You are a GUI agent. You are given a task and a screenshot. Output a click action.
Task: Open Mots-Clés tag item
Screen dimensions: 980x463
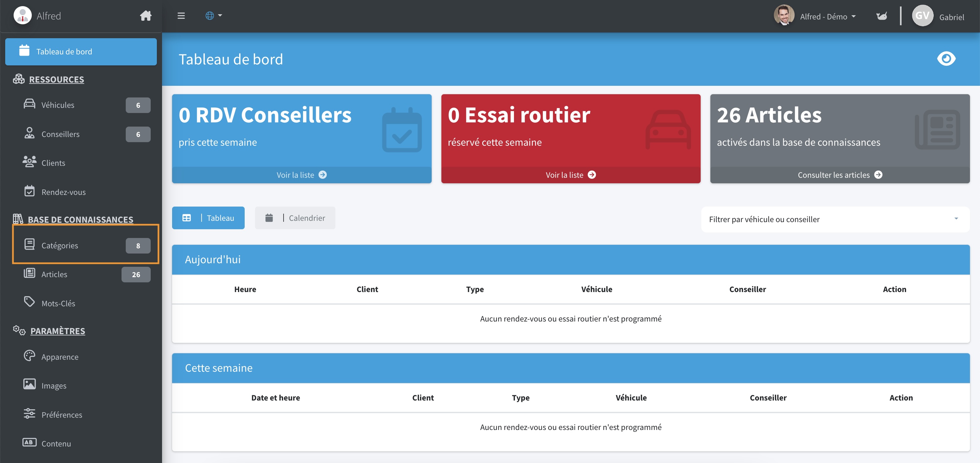[58, 303]
